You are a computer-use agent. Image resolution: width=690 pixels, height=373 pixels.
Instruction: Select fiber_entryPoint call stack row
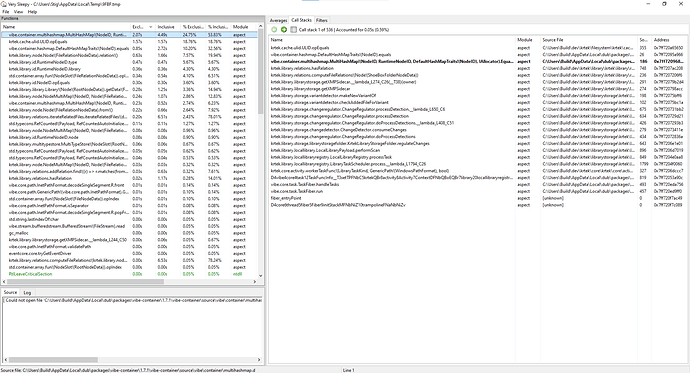(x=478, y=198)
